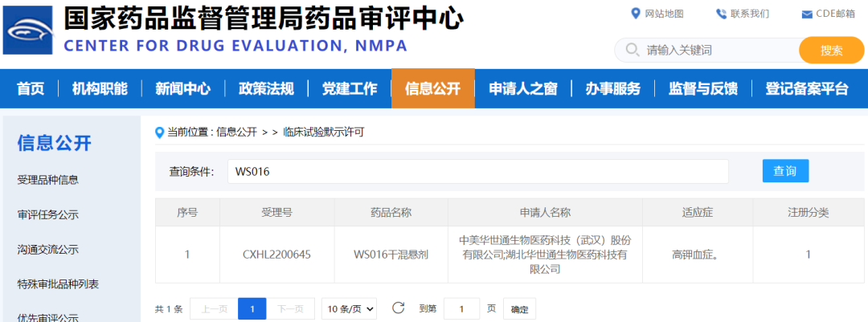Viewport: 868px width, 322px height.
Task: Click the blue 查询 button
Action: pyautogui.click(x=785, y=171)
